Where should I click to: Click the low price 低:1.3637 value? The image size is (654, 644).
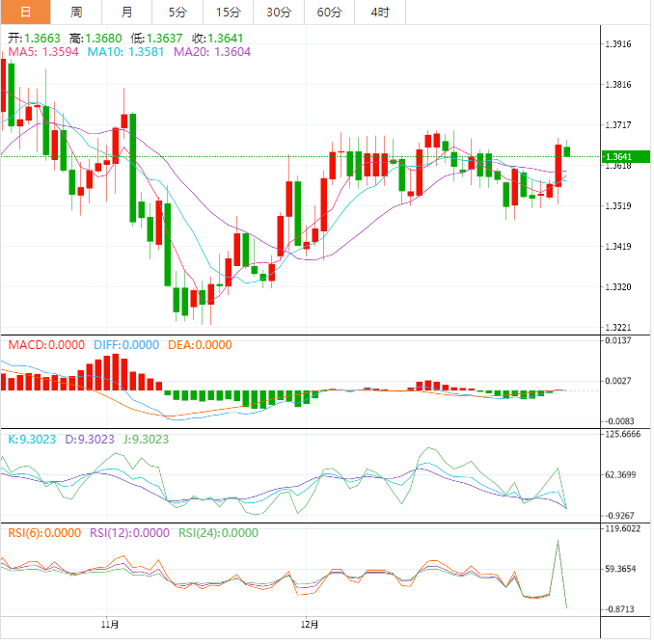[156, 39]
